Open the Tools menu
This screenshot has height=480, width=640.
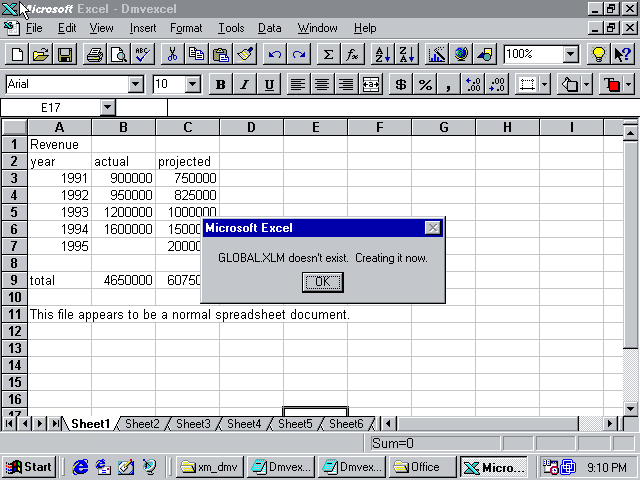click(231, 28)
